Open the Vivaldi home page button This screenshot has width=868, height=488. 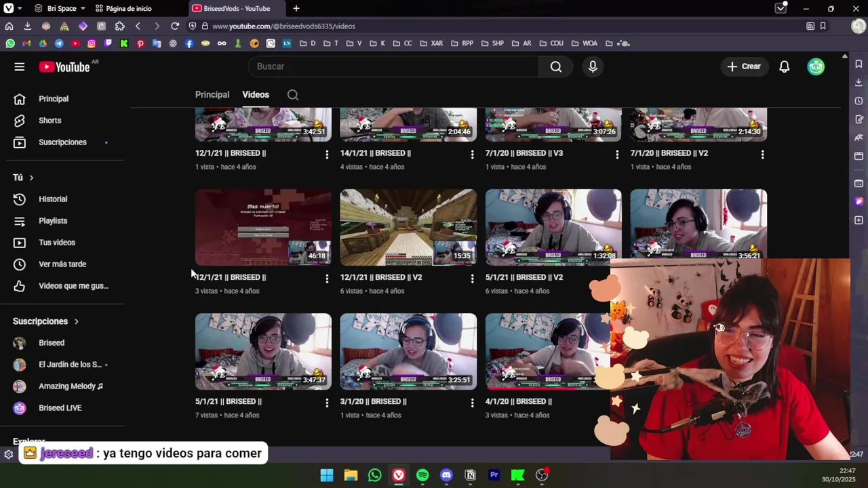click(x=9, y=26)
